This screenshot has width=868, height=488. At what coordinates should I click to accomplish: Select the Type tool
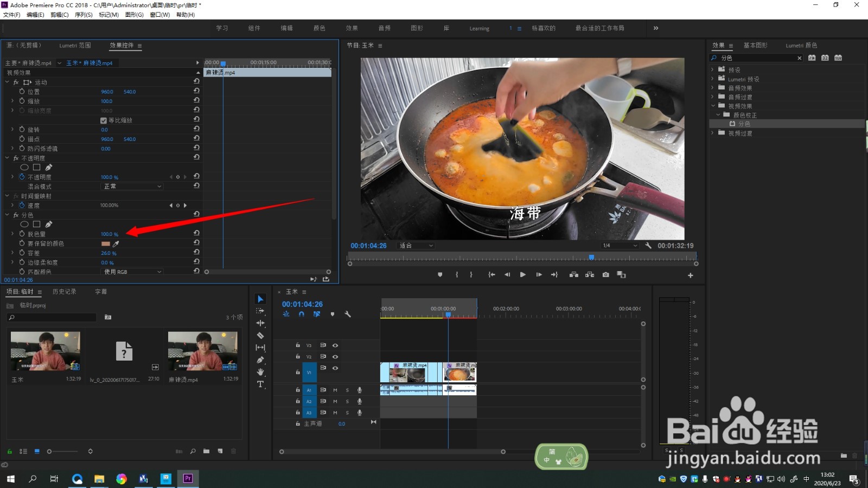click(x=260, y=384)
